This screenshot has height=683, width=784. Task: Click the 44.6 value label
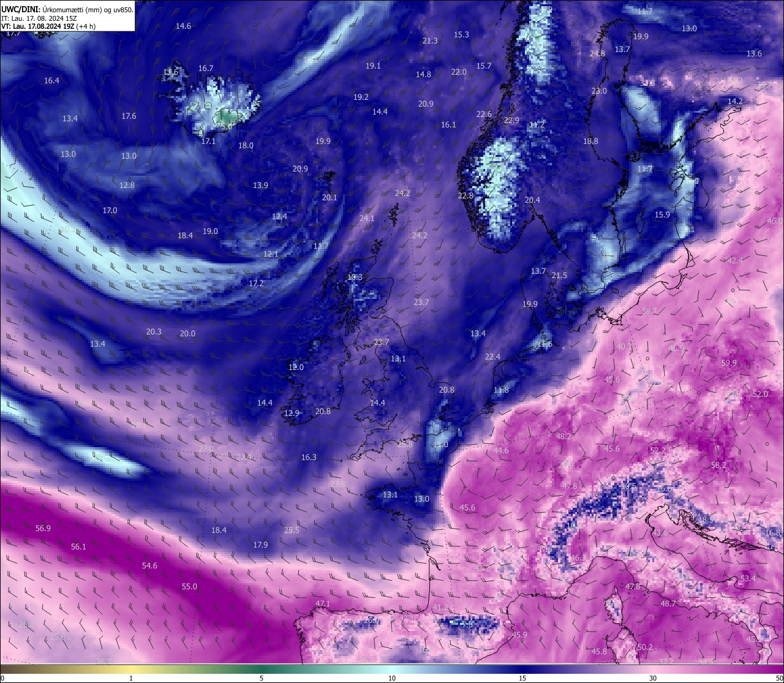pos(501,451)
